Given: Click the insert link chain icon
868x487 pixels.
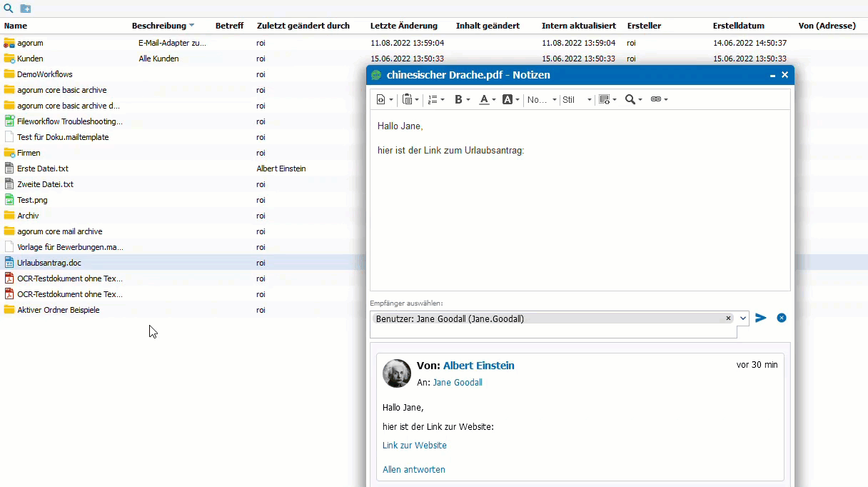Looking at the screenshot, I should pyautogui.click(x=656, y=100).
